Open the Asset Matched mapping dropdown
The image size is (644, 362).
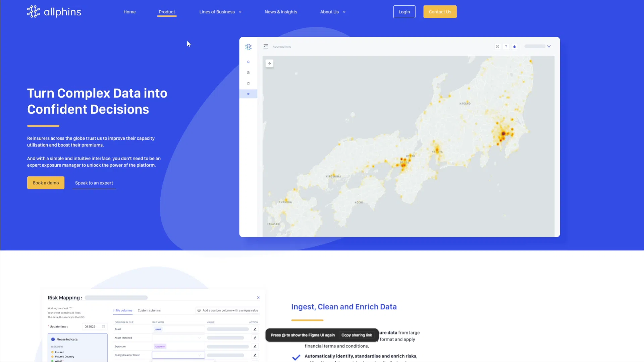pyautogui.click(x=178, y=338)
